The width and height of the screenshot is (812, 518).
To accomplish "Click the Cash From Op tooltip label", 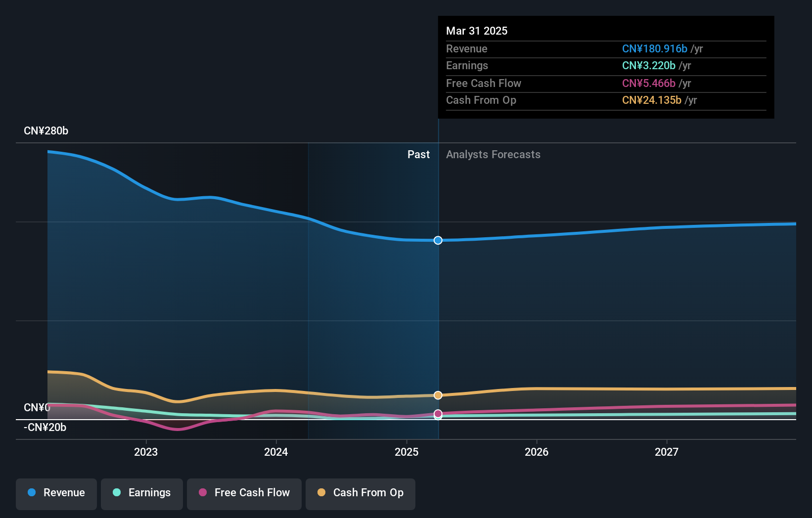I will click(x=481, y=100).
